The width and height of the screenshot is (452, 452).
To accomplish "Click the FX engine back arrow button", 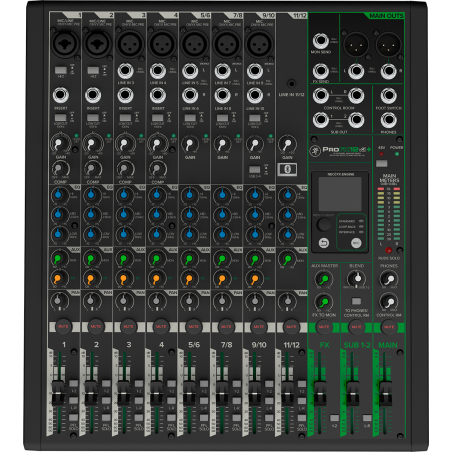I will click(x=323, y=243).
